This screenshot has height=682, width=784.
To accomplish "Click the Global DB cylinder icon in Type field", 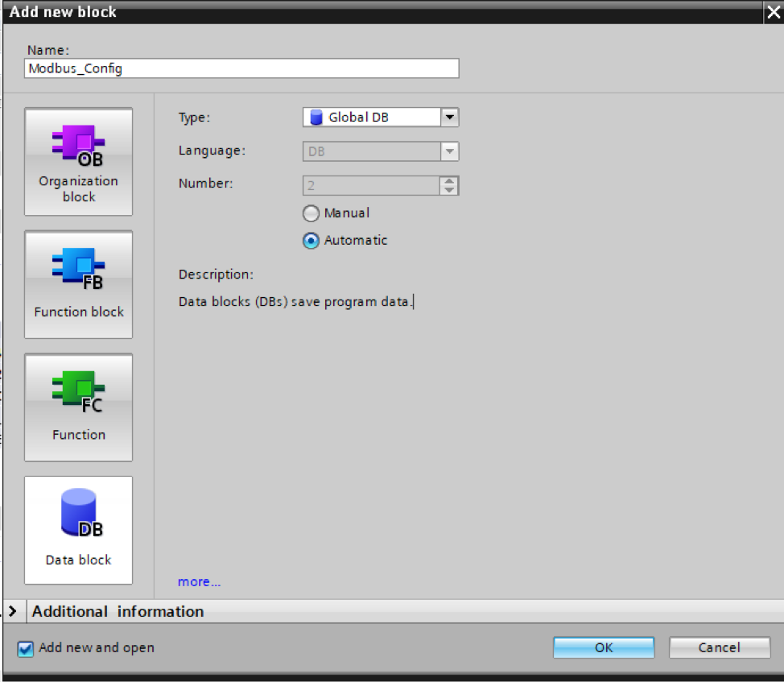I will point(316,117).
